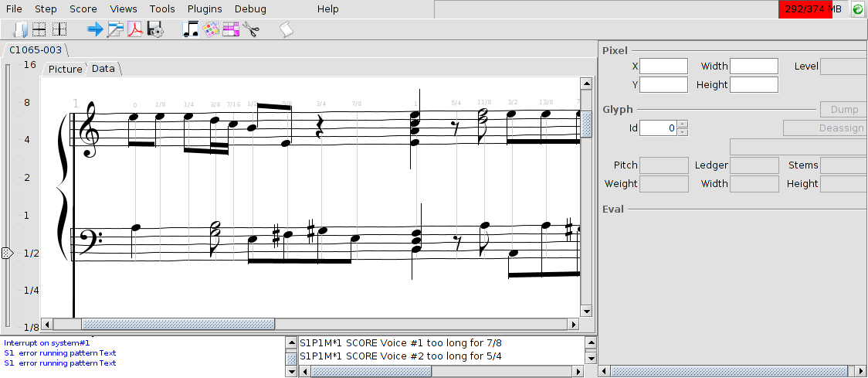This screenshot has height=378, width=868.
Task: Click the log pane down scroll arrow
Action: [x=291, y=372]
